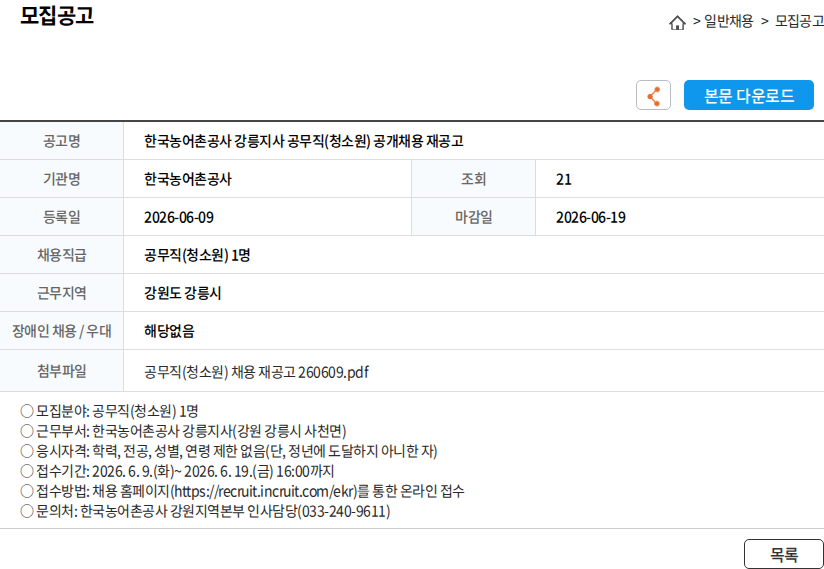Click the 첨부파일 label cell
824x569 pixels.
click(x=61, y=371)
